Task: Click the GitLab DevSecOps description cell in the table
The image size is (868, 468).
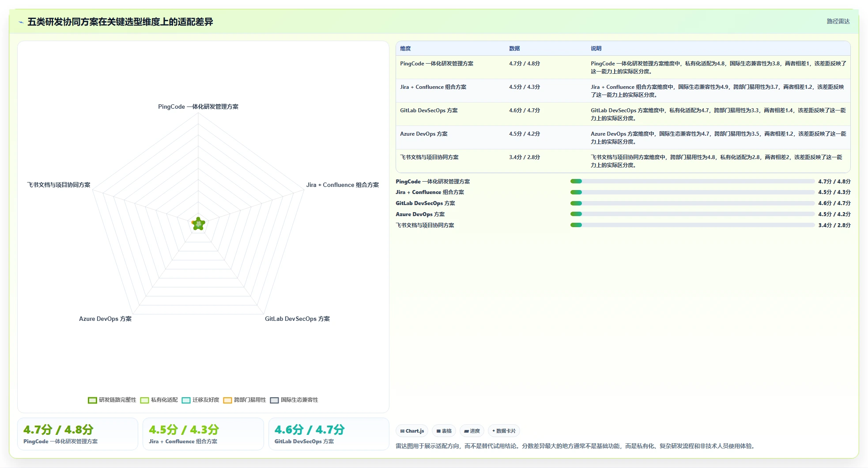Action: [718, 114]
